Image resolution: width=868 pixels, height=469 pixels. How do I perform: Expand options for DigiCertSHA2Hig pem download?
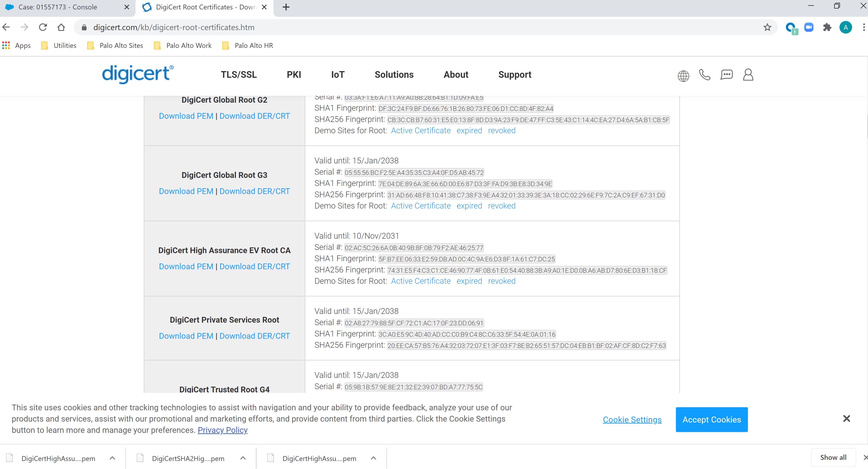pos(243,458)
